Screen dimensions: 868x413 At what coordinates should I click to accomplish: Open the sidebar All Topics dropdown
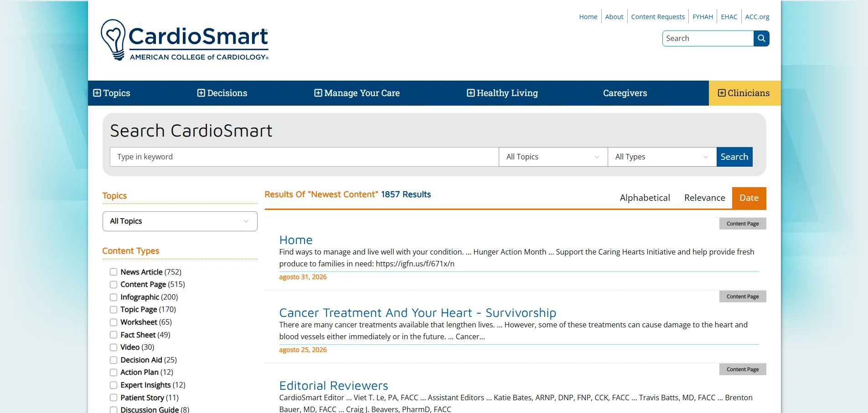pos(180,221)
